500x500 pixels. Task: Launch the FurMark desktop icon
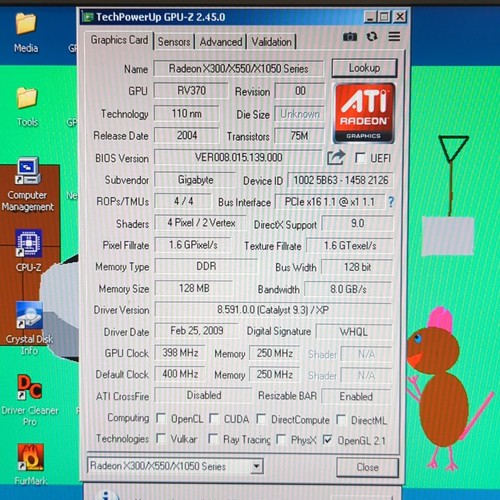(31, 464)
